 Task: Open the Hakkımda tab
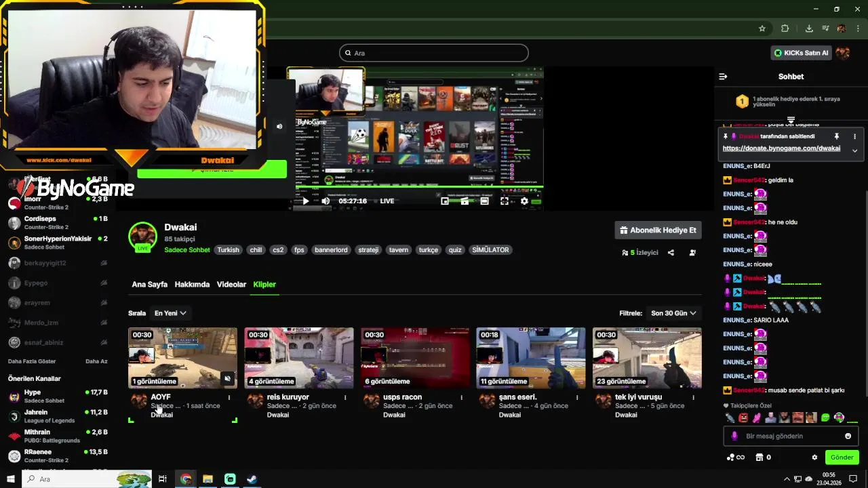pos(192,285)
